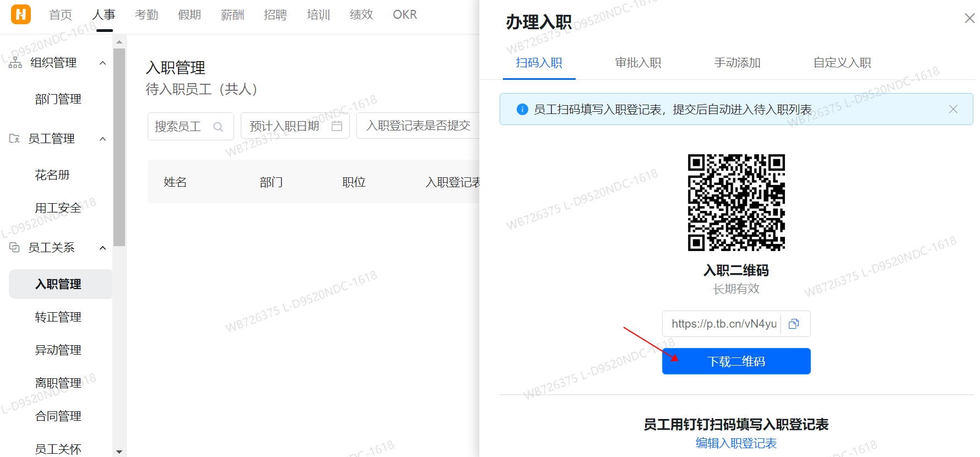Image resolution: width=980 pixels, height=457 pixels.
Task: Click the 组织管理 hierarchy icon
Action: coord(15,63)
